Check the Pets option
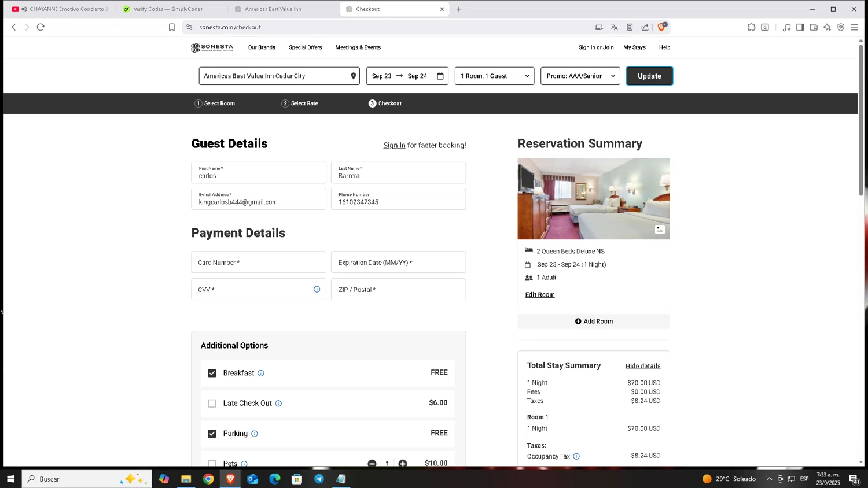 212,463
